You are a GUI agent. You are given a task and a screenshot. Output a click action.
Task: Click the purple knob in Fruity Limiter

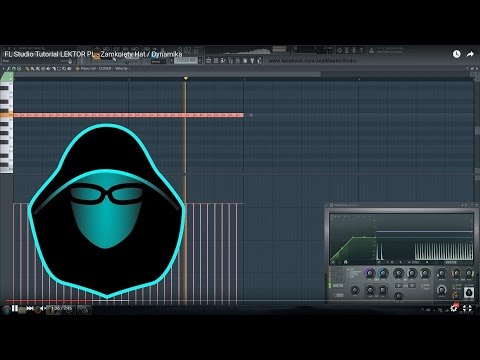[x=369, y=273]
